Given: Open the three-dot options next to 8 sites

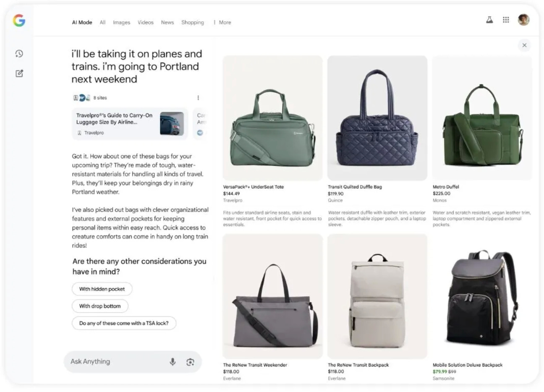Looking at the screenshot, I should pos(198,98).
